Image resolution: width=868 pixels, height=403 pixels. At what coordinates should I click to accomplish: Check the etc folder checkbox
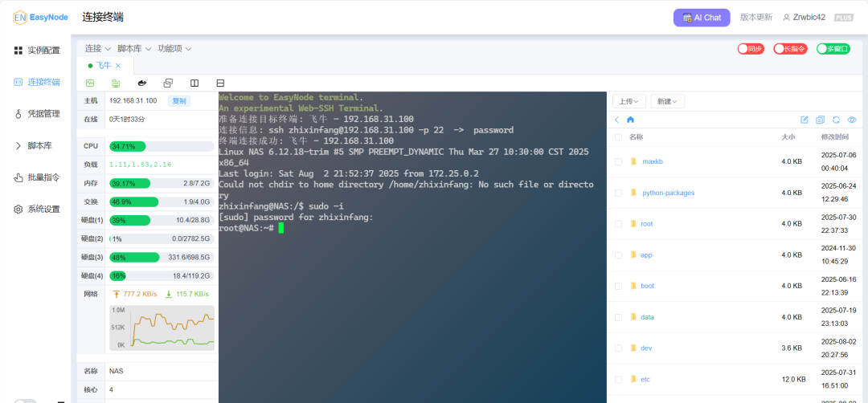pyautogui.click(x=618, y=379)
